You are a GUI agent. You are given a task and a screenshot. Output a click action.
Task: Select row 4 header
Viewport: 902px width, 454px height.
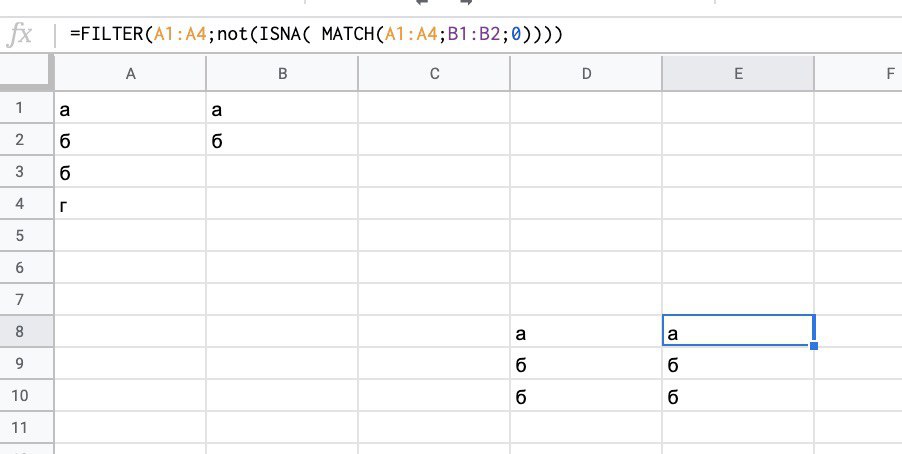(20, 203)
